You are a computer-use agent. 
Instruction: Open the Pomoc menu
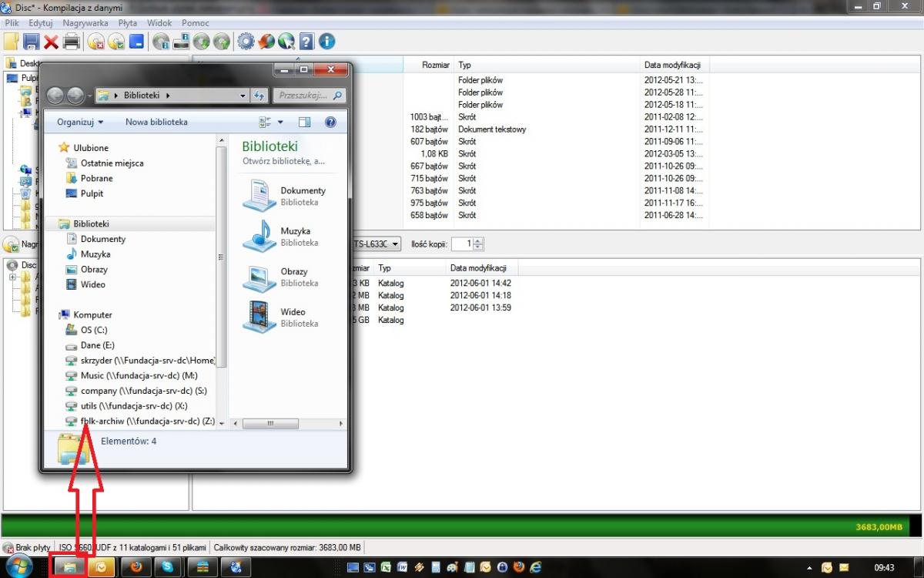196,23
